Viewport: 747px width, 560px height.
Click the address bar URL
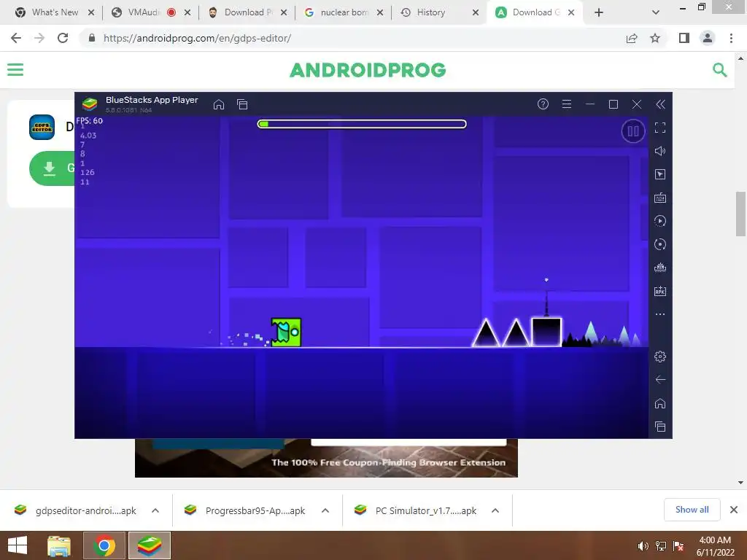pos(197,38)
